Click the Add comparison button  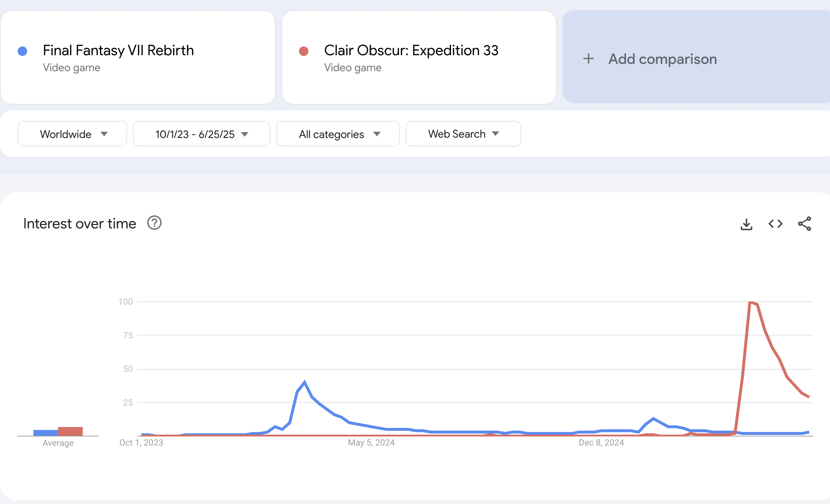coord(696,57)
